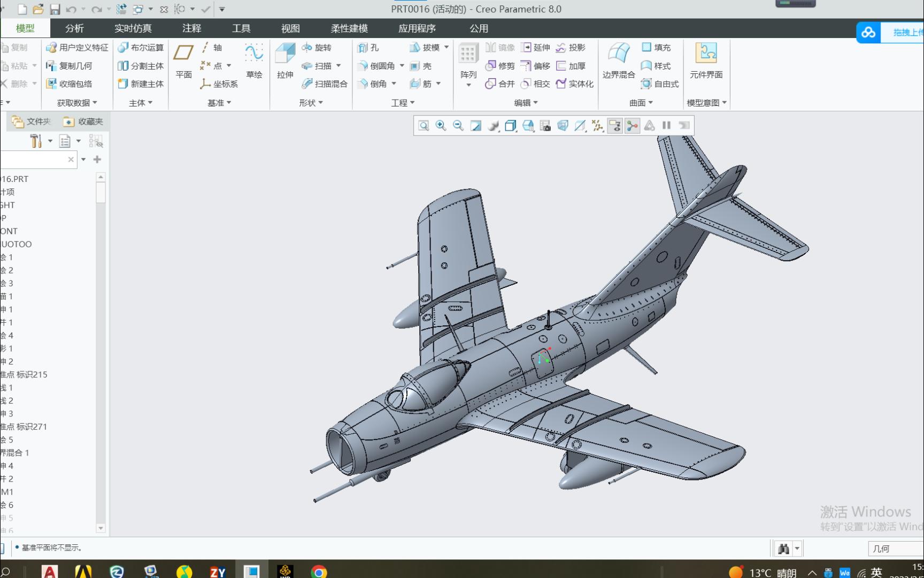Expand the Engineering (工程) group

pos(403,103)
